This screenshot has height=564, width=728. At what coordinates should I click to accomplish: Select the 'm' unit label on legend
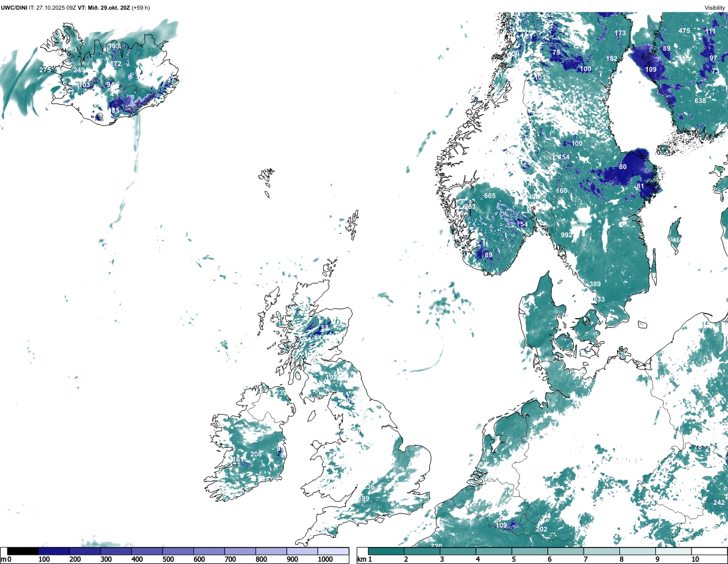pyautogui.click(x=3, y=560)
